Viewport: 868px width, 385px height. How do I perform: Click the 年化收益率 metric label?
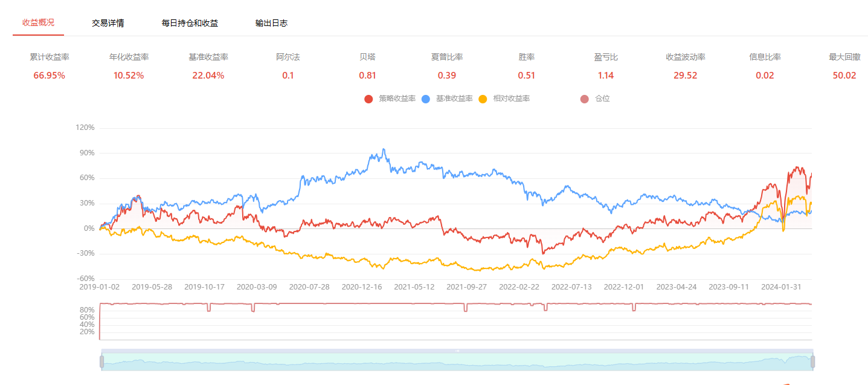point(129,57)
